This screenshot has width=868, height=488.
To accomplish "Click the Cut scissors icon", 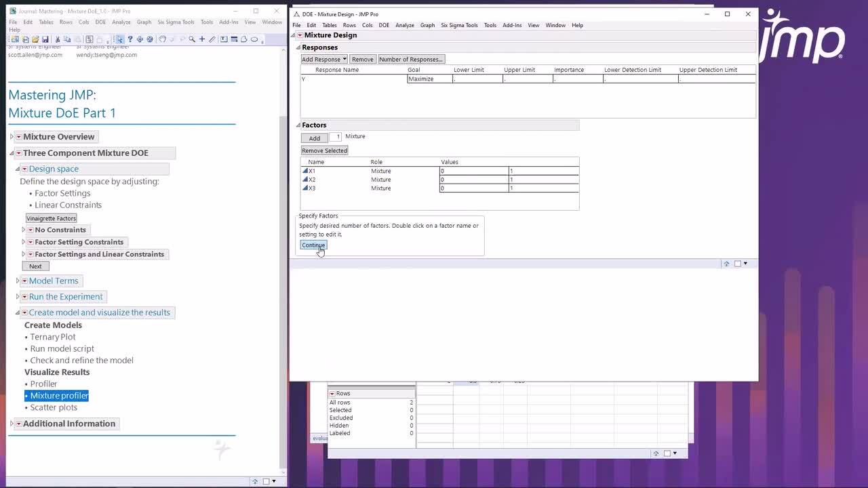I will coord(56,39).
